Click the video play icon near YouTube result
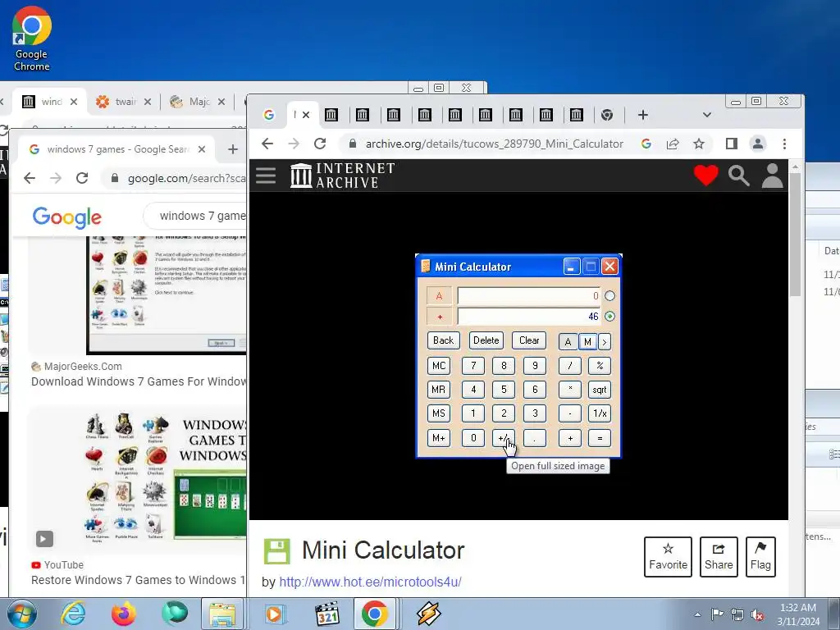This screenshot has height=630, width=840. point(44,538)
